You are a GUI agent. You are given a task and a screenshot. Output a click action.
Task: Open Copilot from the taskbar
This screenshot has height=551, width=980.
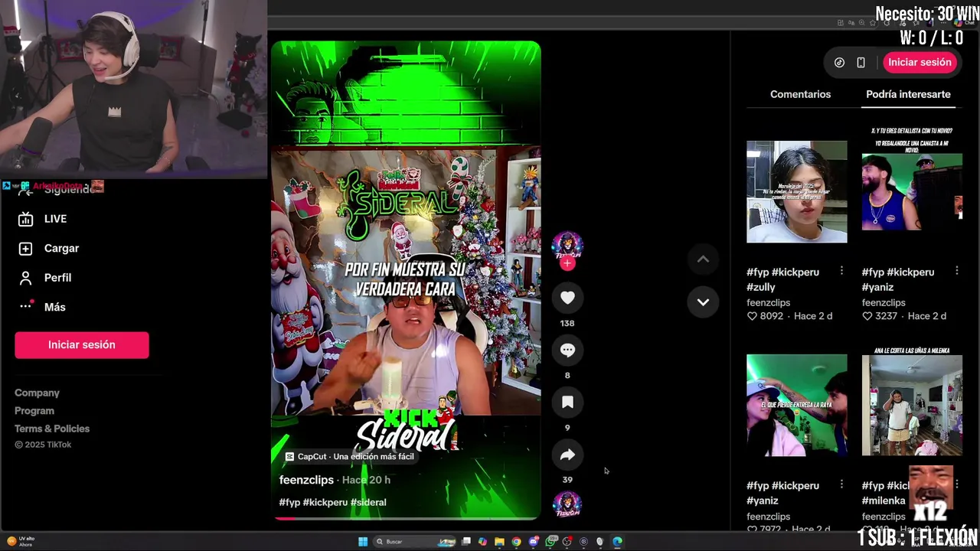482,542
